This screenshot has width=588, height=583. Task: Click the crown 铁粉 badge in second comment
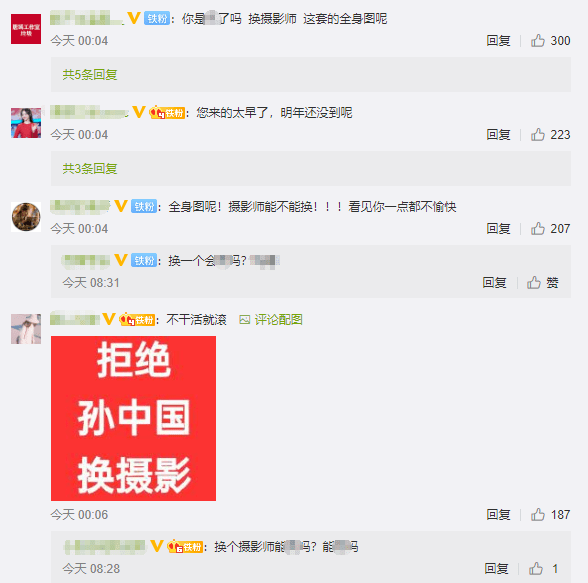tap(167, 112)
